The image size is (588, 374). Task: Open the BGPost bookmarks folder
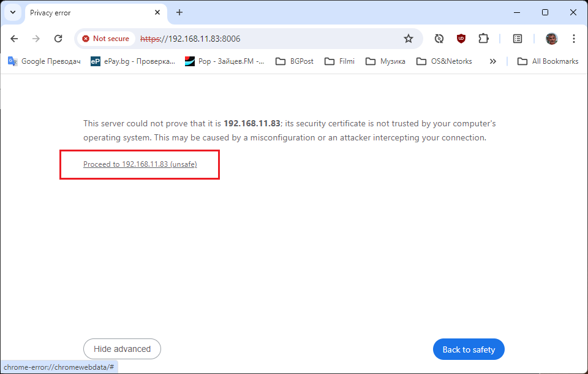[295, 61]
